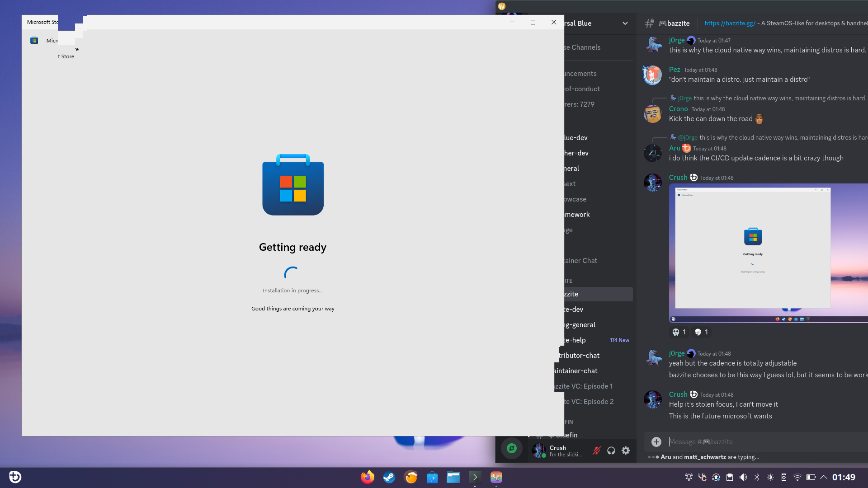Click the plus attachment button
Screen dimensions: 868x488
656,442
